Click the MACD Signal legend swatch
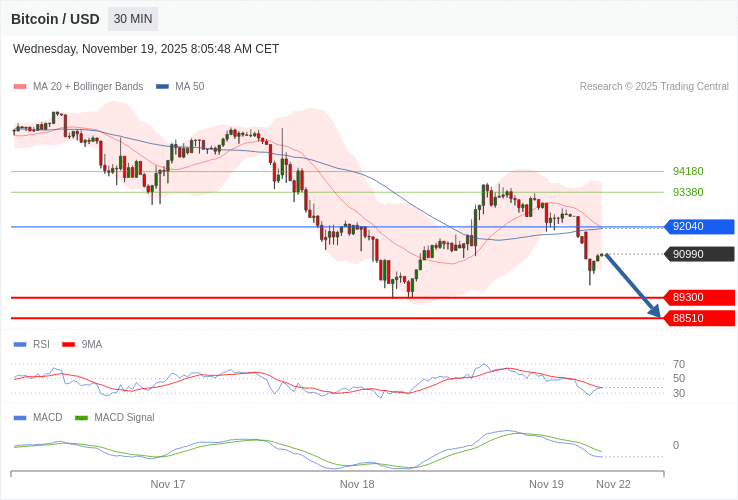Viewport: 738px width, 500px height. (x=82, y=418)
